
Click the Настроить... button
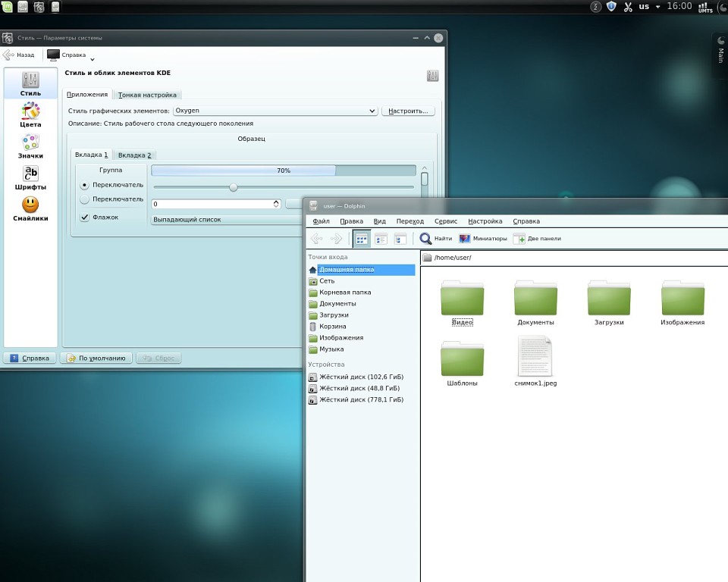click(408, 111)
